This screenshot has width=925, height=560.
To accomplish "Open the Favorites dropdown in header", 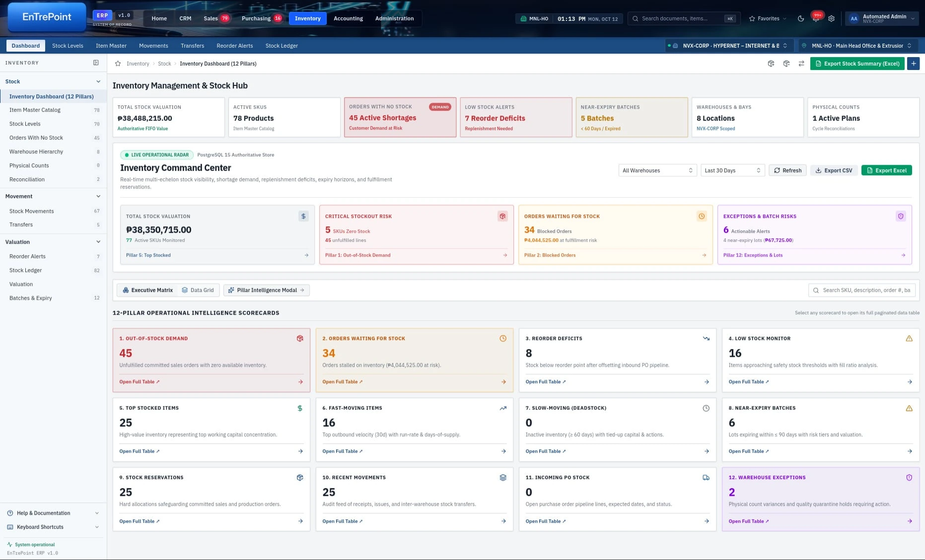I will click(768, 18).
